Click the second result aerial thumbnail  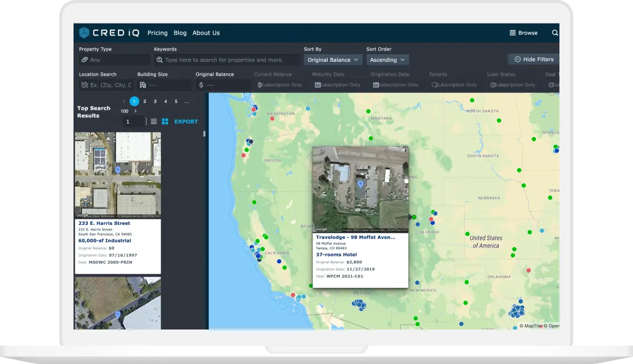coord(118,303)
